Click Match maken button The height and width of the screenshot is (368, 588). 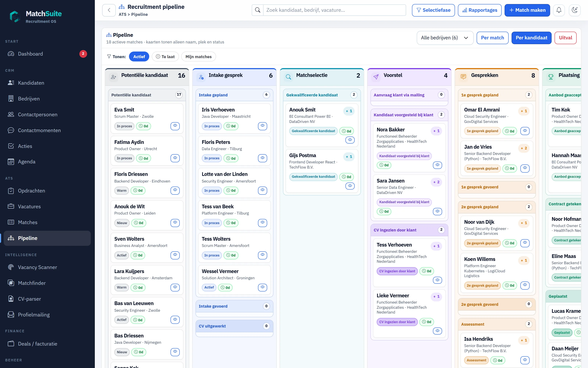(527, 10)
